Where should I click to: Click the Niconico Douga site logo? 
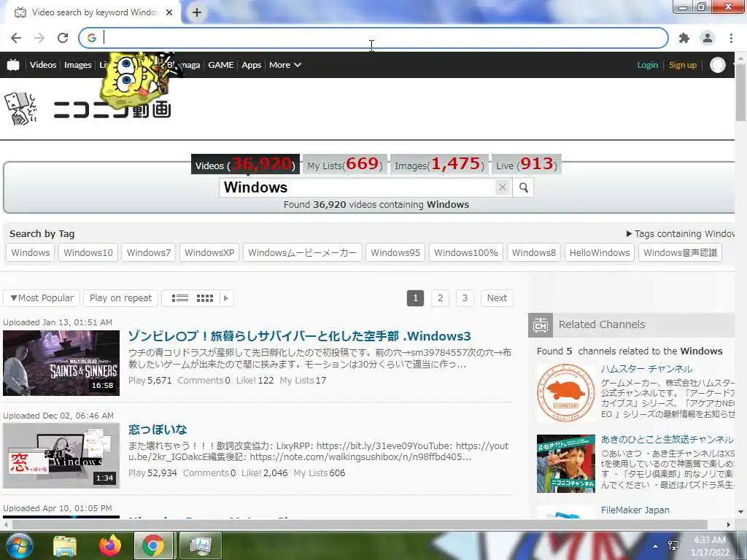coord(112,109)
